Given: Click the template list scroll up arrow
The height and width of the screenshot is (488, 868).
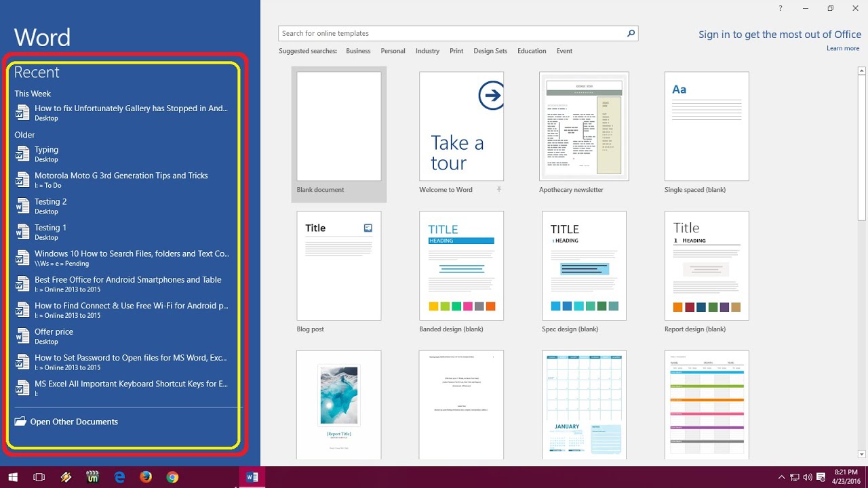Looking at the screenshot, I should coord(862,70).
